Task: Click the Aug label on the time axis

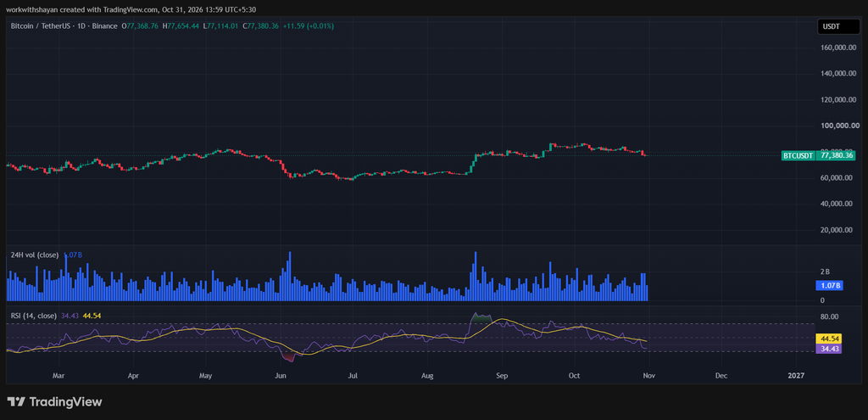Action: [x=427, y=376]
